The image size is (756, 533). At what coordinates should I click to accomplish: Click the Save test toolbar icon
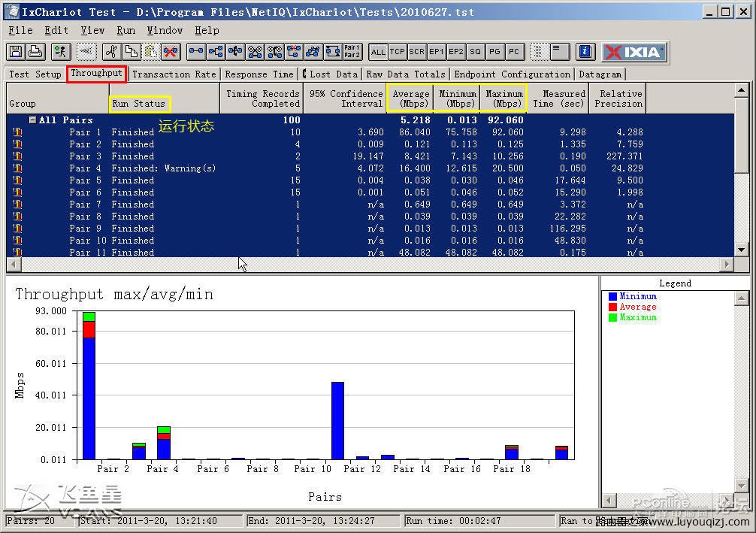point(17,52)
